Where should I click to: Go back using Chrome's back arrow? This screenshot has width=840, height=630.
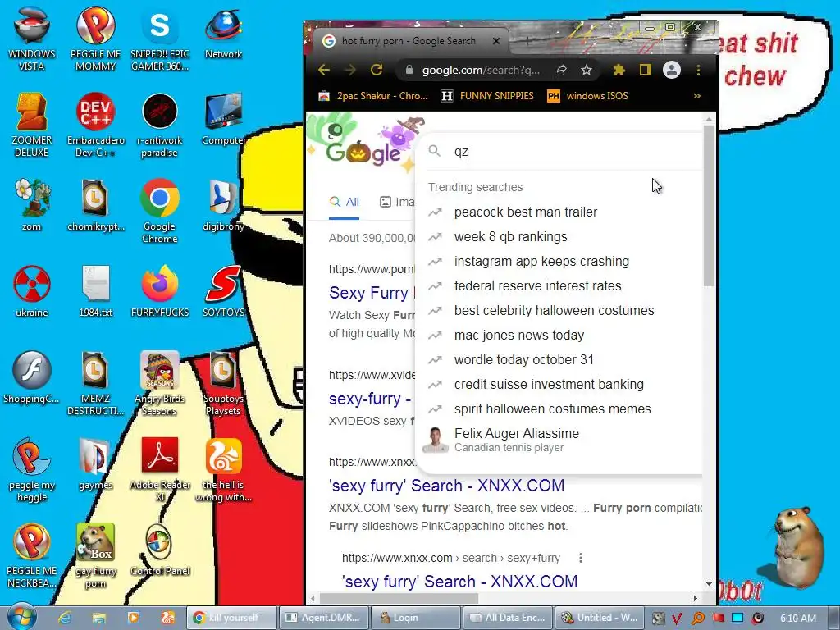pyautogui.click(x=324, y=70)
